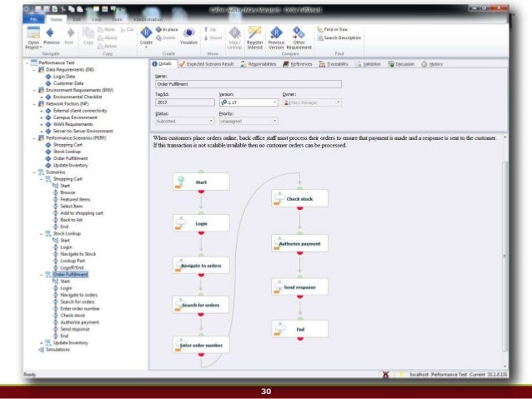The height and width of the screenshot is (399, 532).
Task: Select Customer Data in the tree
Action: tap(68, 83)
